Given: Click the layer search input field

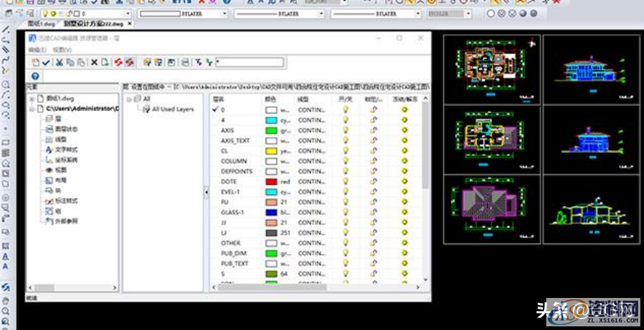Looking at the screenshot, I should [x=249, y=63].
